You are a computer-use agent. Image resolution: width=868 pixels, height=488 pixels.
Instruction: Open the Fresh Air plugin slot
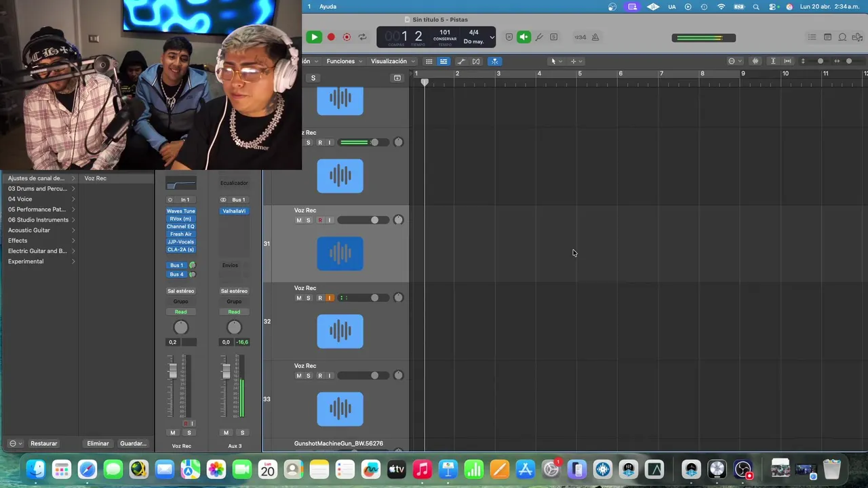(180, 234)
